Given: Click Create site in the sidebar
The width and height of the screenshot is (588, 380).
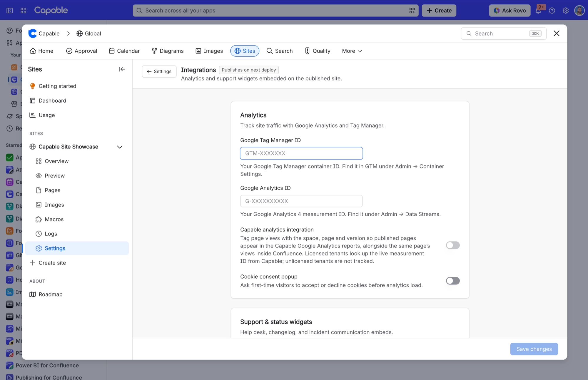Looking at the screenshot, I should coord(77,263).
